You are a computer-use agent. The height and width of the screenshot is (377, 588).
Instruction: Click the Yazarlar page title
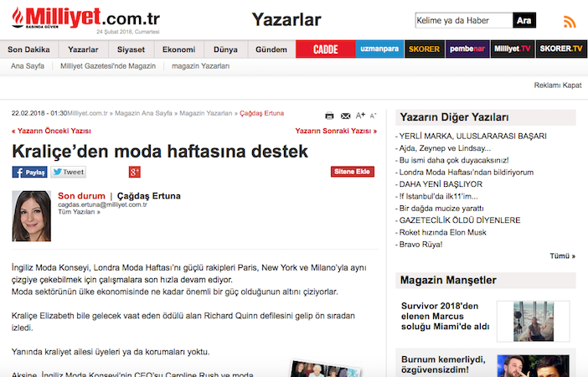286,19
